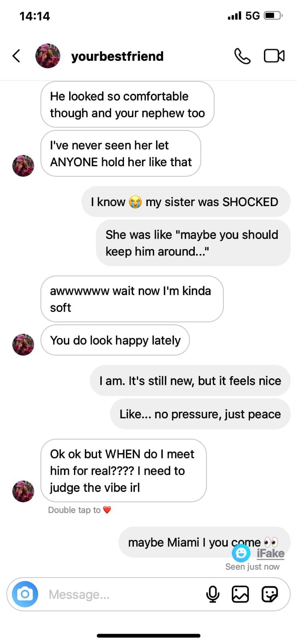297x644 pixels.
Task: Focus the Message text input field
Action: [x=121, y=594]
